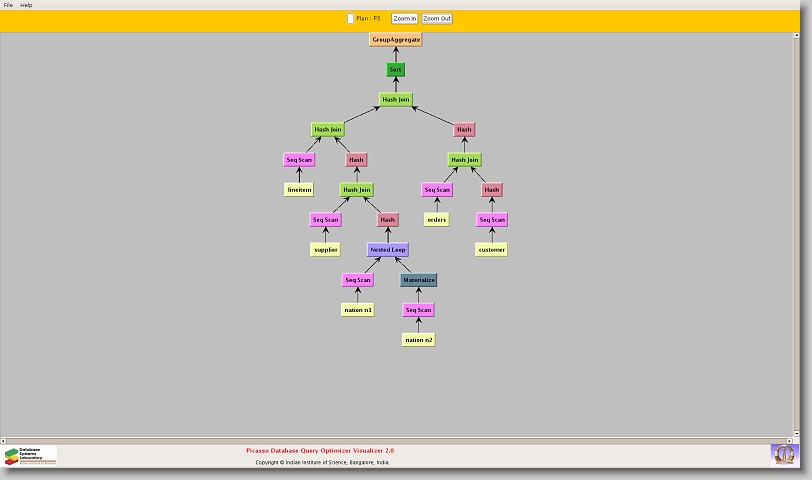Screen dimensions: 812x480
Task: Click the institute emblem at bottom right
Action: [x=784, y=455]
